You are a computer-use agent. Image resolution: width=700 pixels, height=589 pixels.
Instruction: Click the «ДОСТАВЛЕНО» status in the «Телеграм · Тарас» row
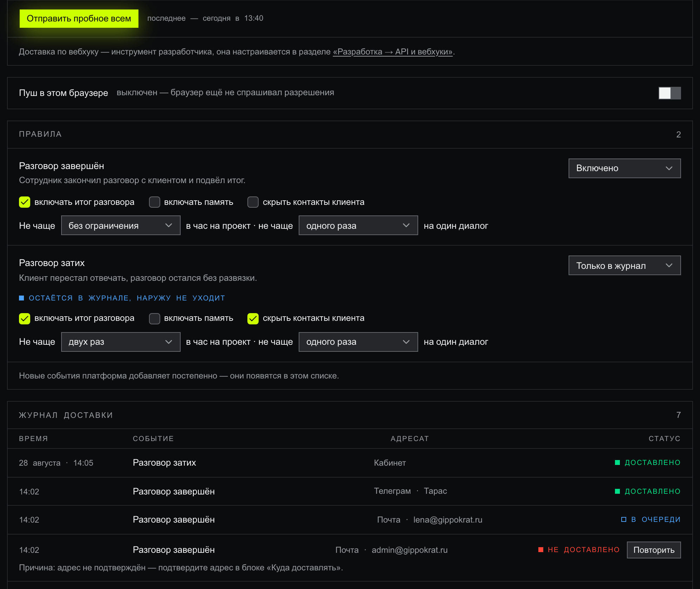(x=648, y=491)
